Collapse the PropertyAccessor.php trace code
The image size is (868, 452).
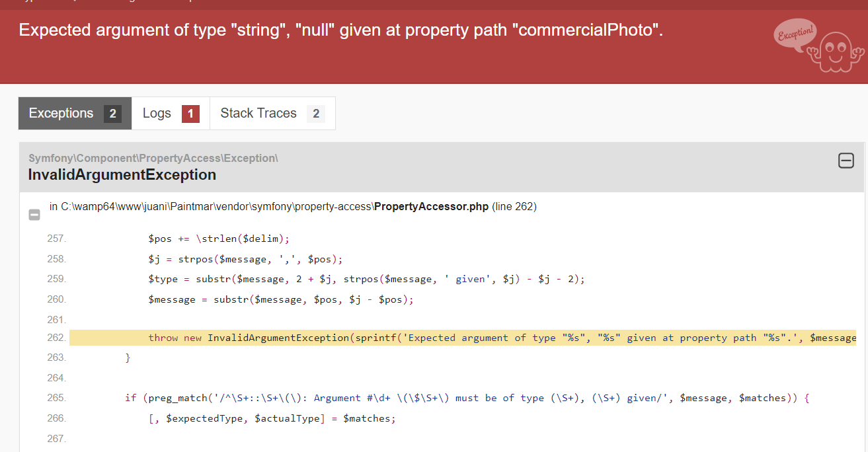[35, 215]
